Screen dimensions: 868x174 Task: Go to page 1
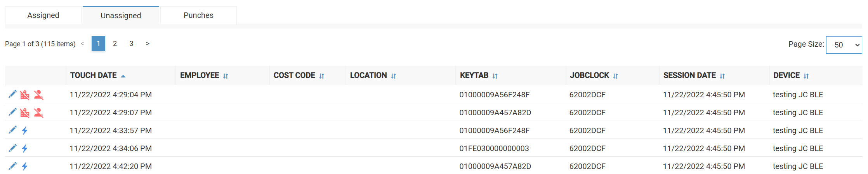point(99,44)
